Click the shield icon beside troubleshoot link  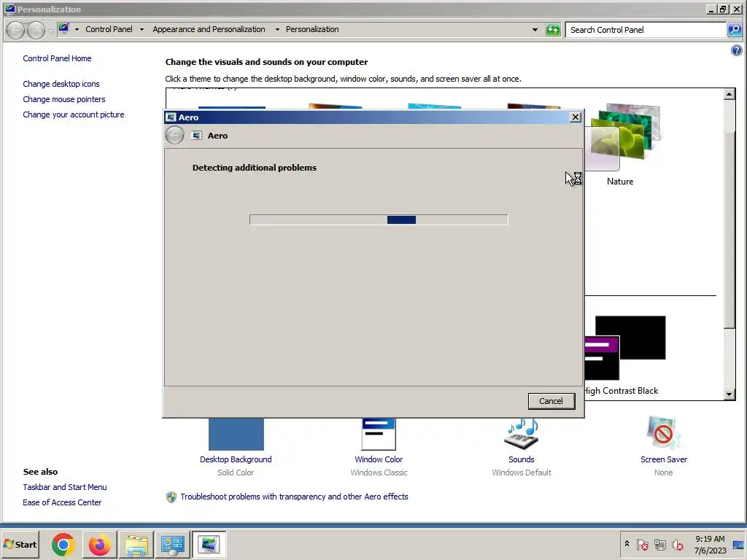171,497
